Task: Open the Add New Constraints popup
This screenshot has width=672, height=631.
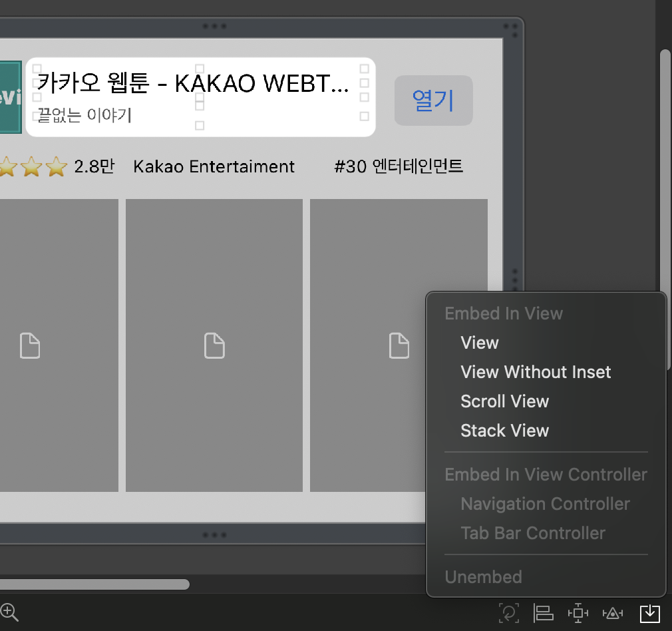Action: coord(578,614)
